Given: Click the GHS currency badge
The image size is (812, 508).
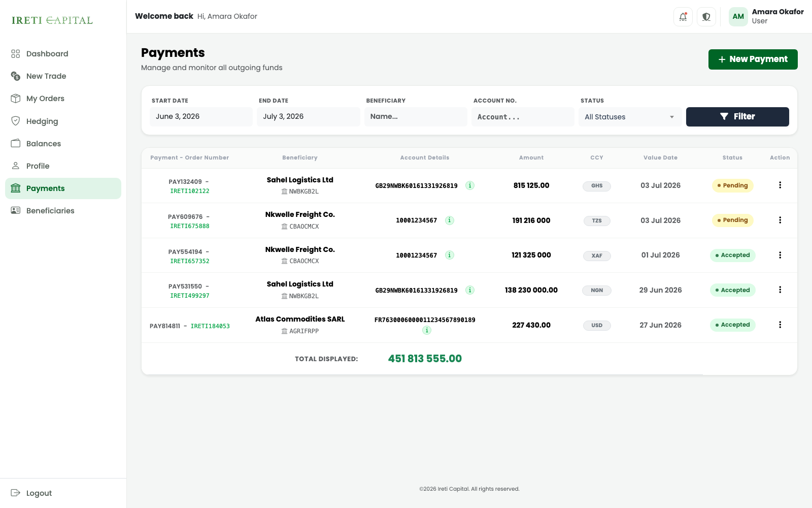Looking at the screenshot, I should [x=597, y=186].
